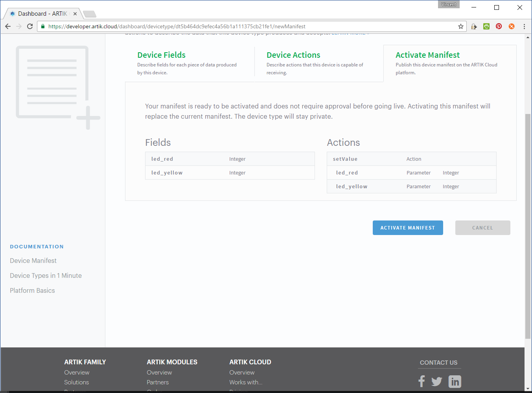Click the password manager lock extension icon

click(x=474, y=26)
